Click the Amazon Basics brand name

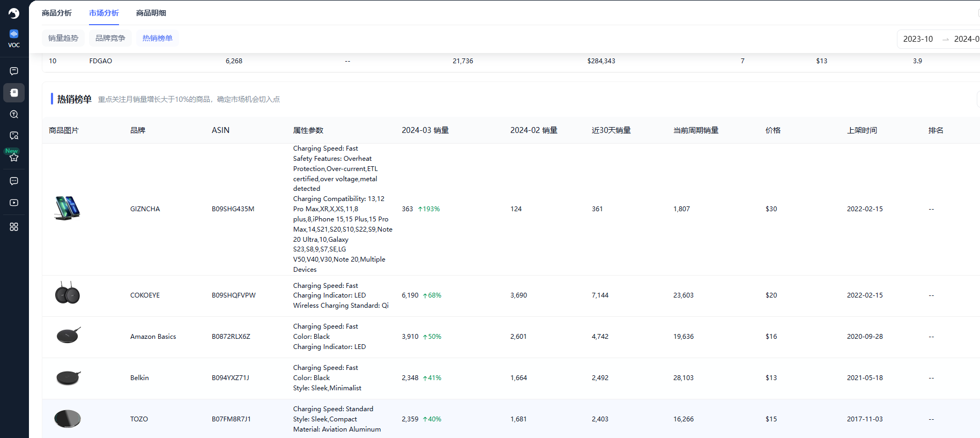coord(153,337)
